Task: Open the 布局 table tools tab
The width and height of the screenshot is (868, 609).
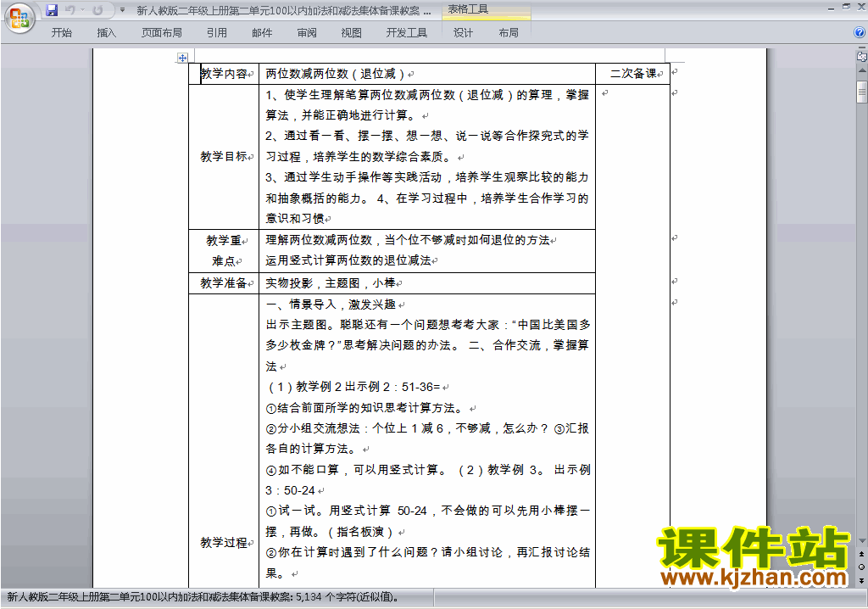Action: click(x=509, y=33)
